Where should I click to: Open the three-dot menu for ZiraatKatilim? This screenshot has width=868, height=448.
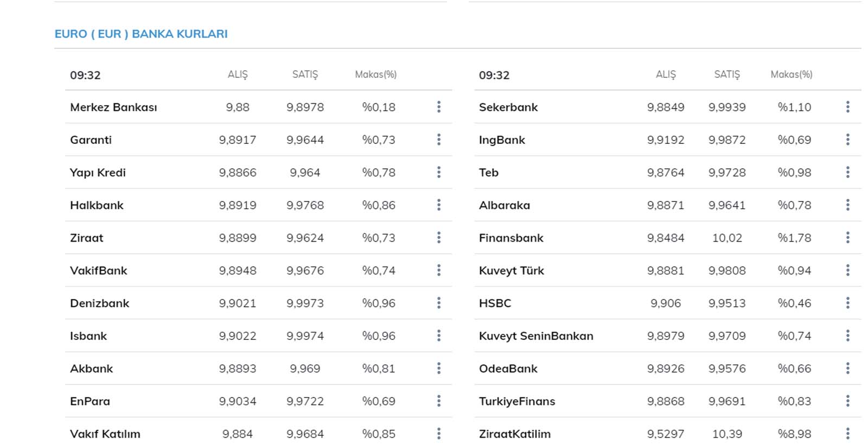pos(847,433)
